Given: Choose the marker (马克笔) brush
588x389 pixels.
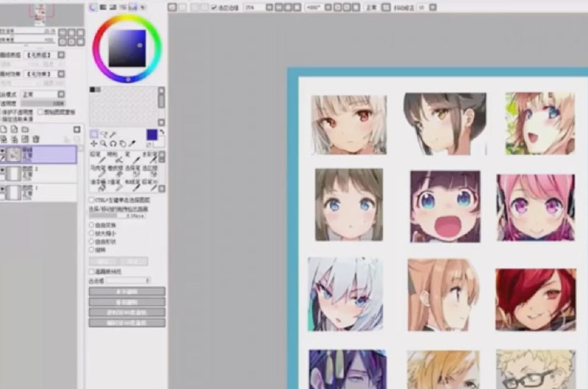Looking at the screenshot, I should (x=99, y=171).
